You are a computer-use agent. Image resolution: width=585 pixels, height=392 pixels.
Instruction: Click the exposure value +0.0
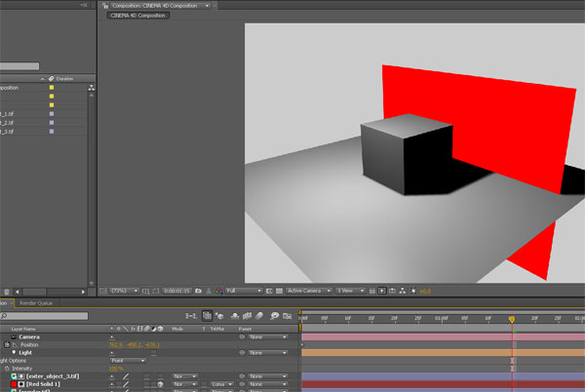click(x=425, y=291)
